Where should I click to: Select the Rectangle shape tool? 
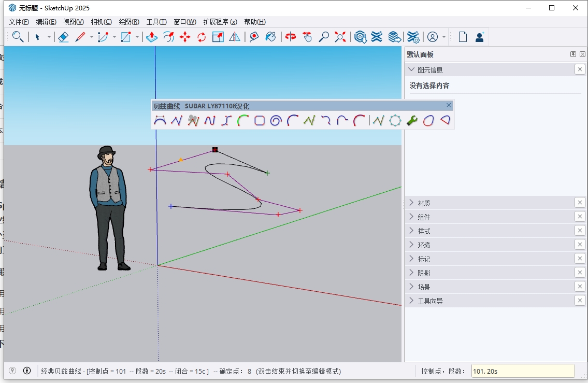[x=125, y=37]
